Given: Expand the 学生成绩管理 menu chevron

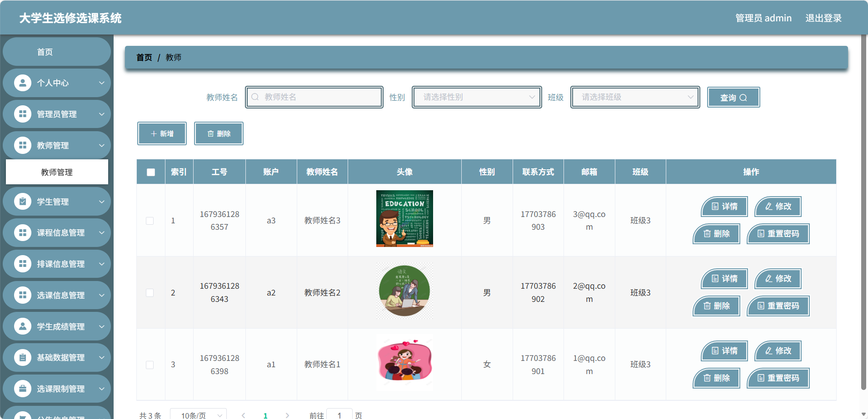Looking at the screenshot, I should (x=102, y=326).
